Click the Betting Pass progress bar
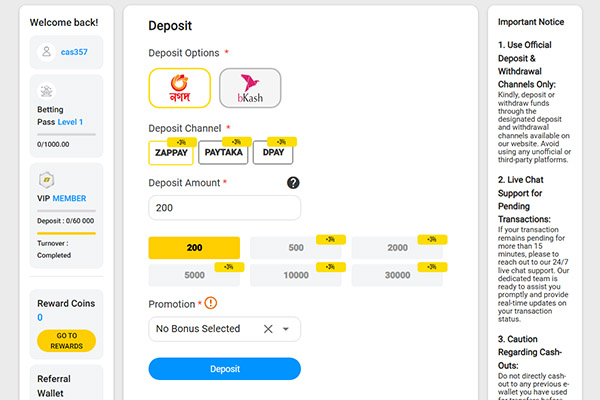600x400 pixels. tap(66, 133)
